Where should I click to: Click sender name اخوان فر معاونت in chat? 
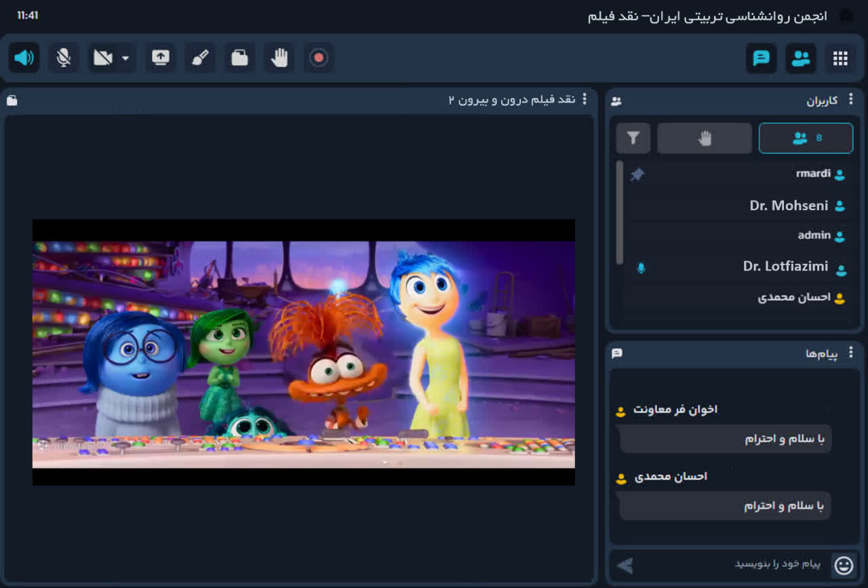click(x=675, y=410)
